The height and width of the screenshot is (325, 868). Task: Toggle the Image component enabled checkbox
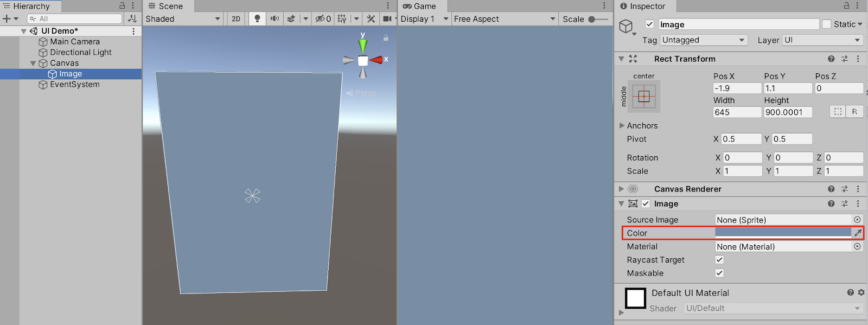(x=646, y=203)
